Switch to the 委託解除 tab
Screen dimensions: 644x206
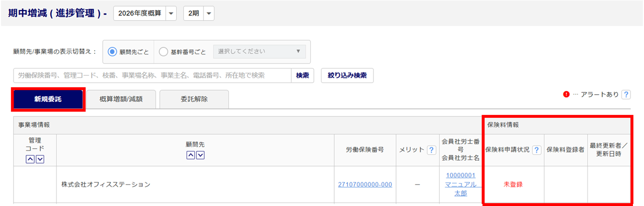coord(194,99)
